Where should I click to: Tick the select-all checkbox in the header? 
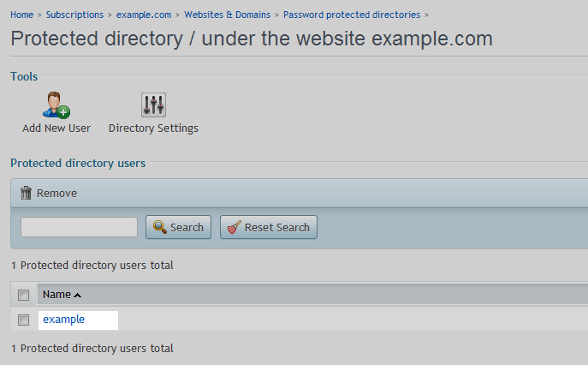click(23, 295)
